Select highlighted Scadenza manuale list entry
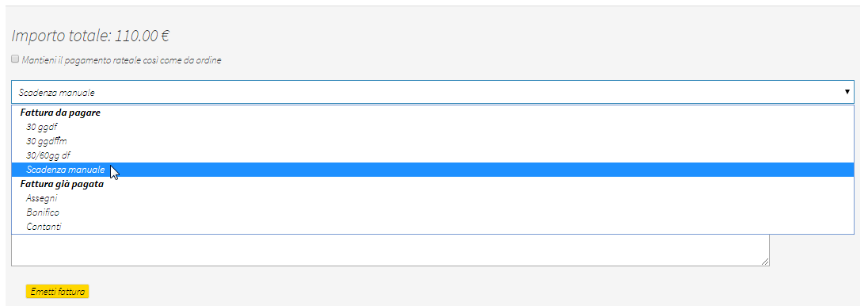The width and height of the screenshot is (868, 306). coord(432,170)
